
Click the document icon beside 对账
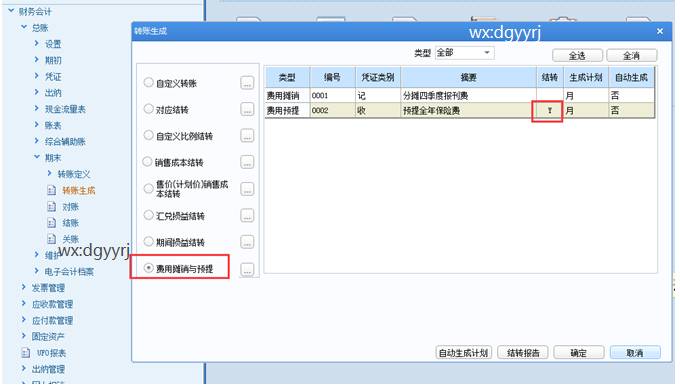(x=52, y=207)
